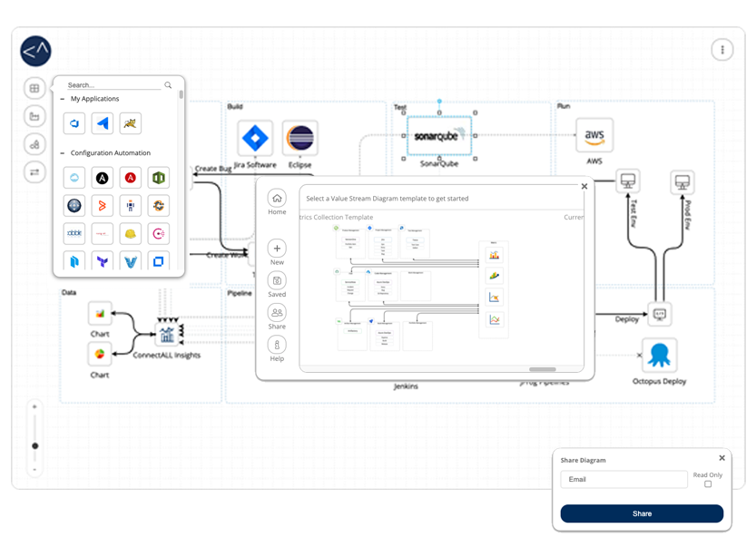Click the lower pie Chart node
This screenshot has width=756, height=557.
(100, 354)
